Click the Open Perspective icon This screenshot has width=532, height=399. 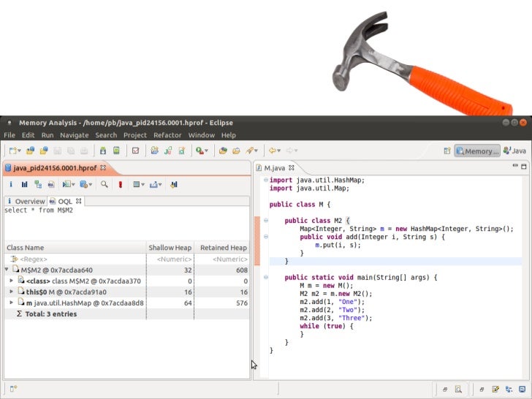pos(446,151)
